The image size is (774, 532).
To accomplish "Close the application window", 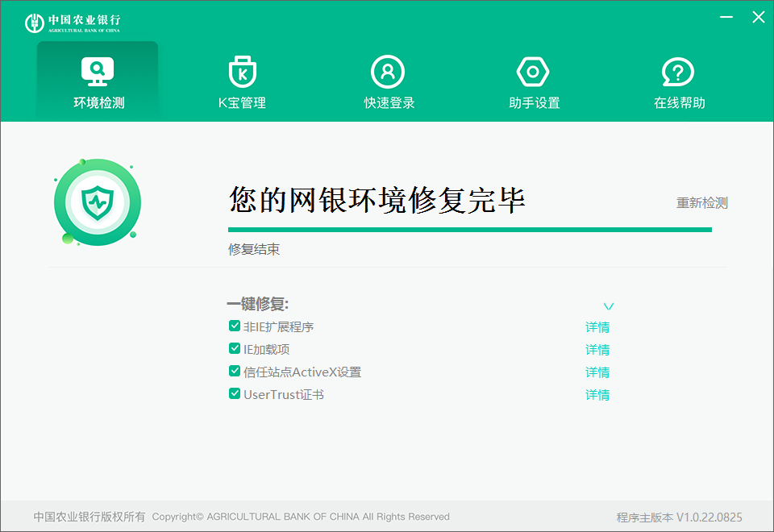I will coord(759,17).
